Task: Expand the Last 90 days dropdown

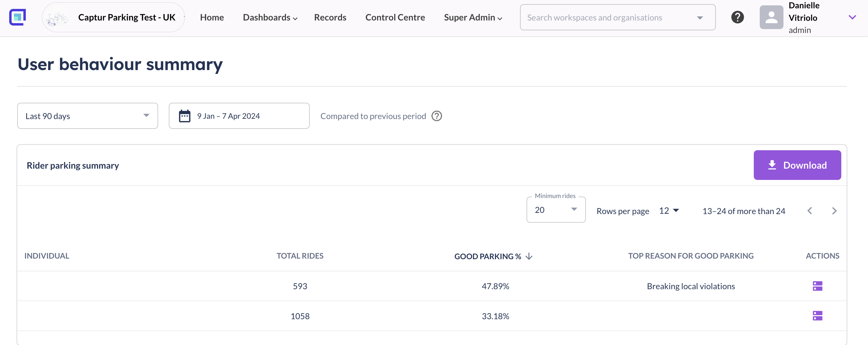Action: (x=88, y=116)
